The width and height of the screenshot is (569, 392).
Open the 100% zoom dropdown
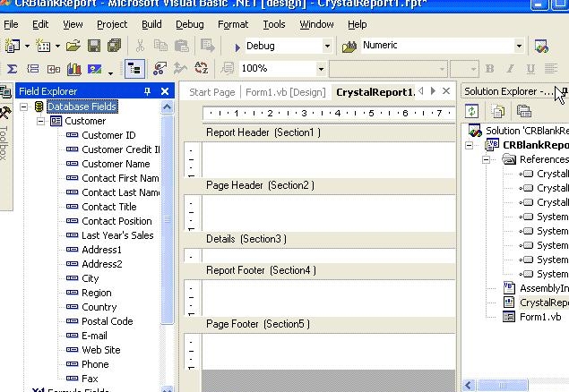click(320, 68)
